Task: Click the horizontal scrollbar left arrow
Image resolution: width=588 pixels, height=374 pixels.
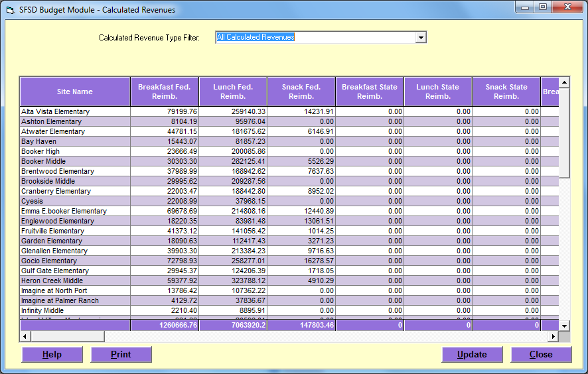Action: (x=25, y=337)
